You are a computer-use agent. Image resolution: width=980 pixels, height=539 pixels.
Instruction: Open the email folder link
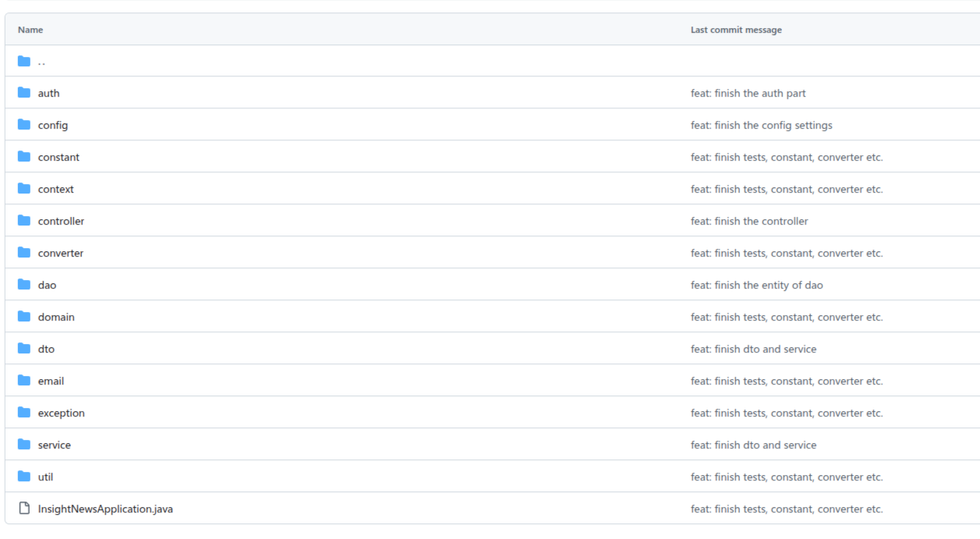[x=51, y=381]
